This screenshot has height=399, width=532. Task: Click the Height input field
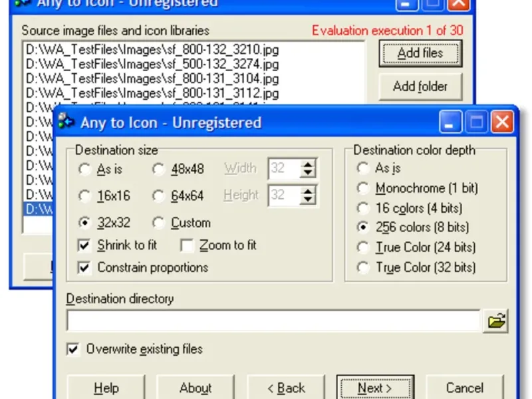click(x=285, y=195)
